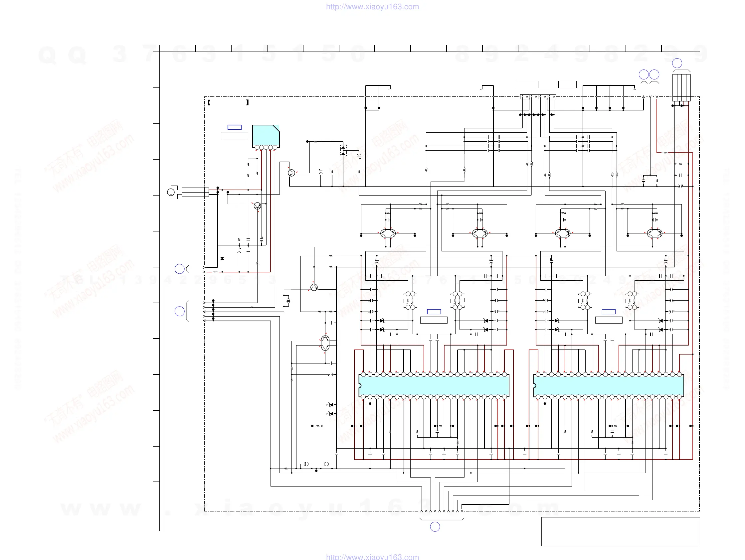Select the transistor left of the dual diode

(292, 173)
